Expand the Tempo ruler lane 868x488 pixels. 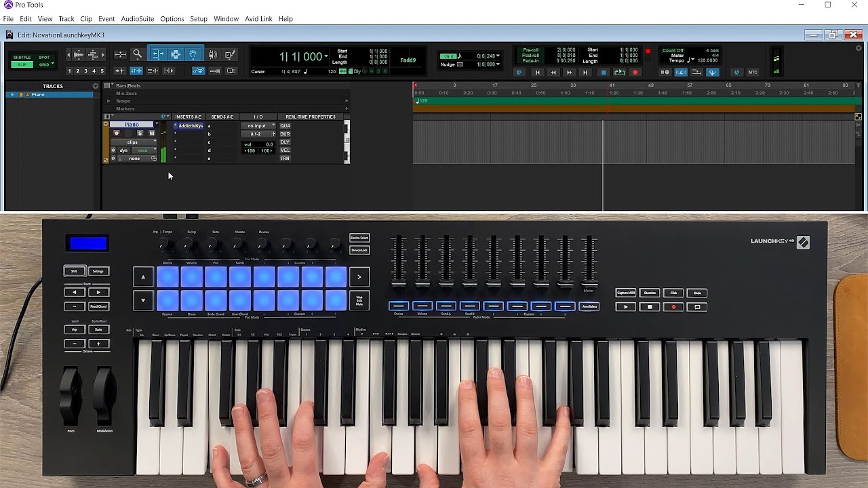tap(108, 101)
